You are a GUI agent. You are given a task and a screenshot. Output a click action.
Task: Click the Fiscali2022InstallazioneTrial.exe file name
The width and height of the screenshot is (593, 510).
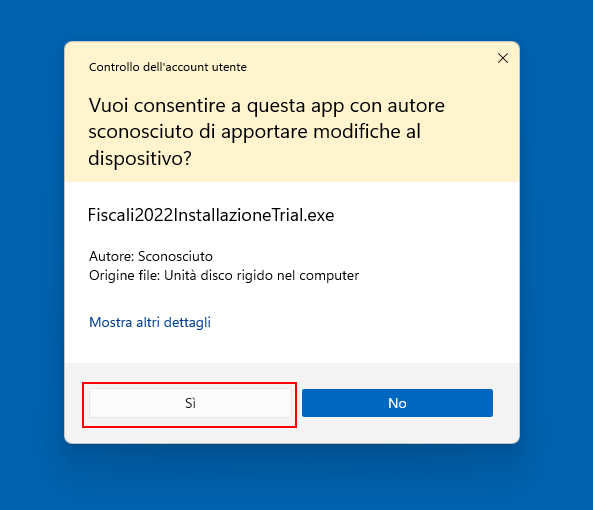click(x=211, y=215)
